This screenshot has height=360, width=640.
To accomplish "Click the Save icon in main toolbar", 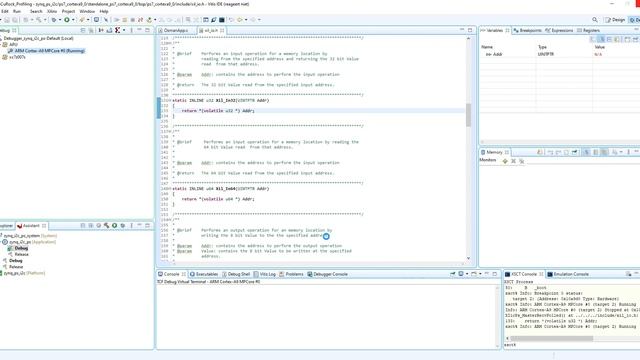I will (x=7, y=20).
